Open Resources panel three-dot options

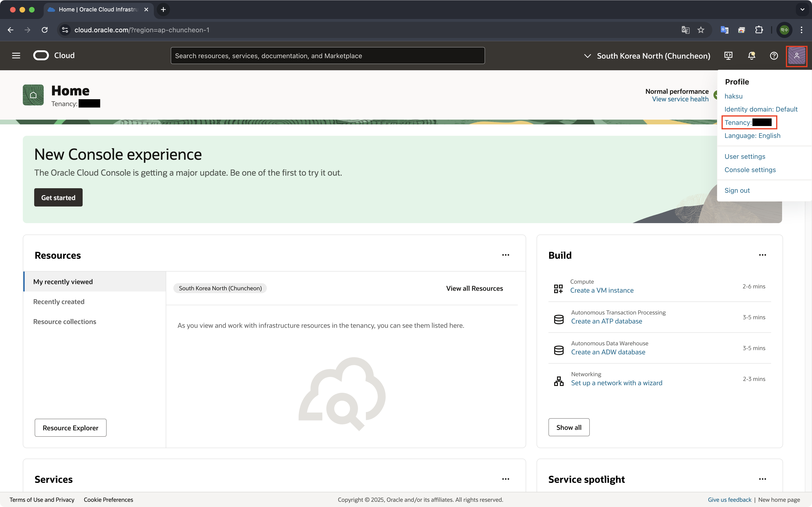coord(505,255)
